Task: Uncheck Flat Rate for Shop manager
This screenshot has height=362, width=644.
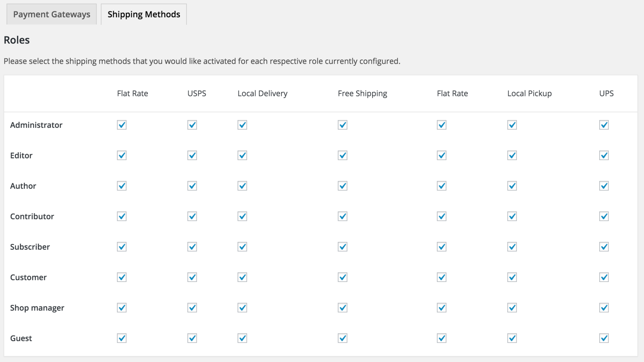Action: tap(121, 308)
